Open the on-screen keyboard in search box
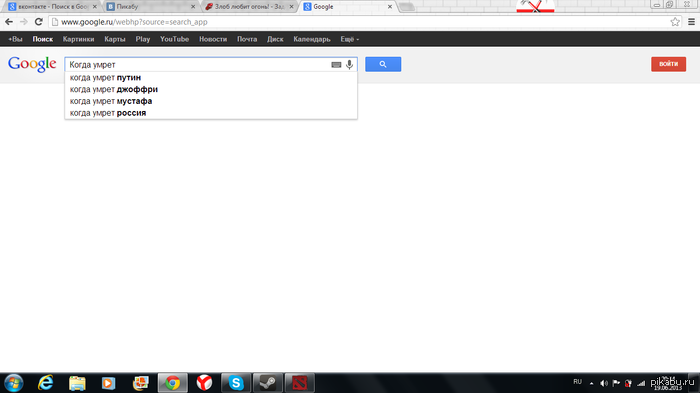The height and width of the screenshot is (393, 700). (x=336, y=65)
